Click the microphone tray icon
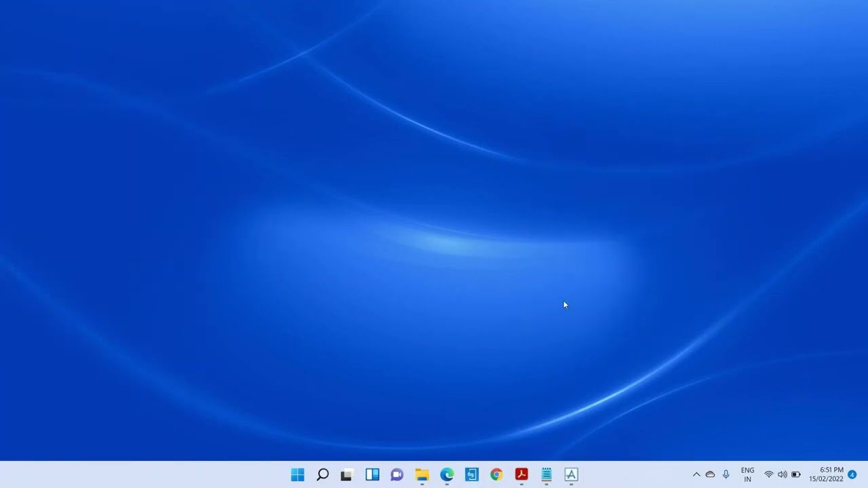868x488 pixels. point(726,474)
